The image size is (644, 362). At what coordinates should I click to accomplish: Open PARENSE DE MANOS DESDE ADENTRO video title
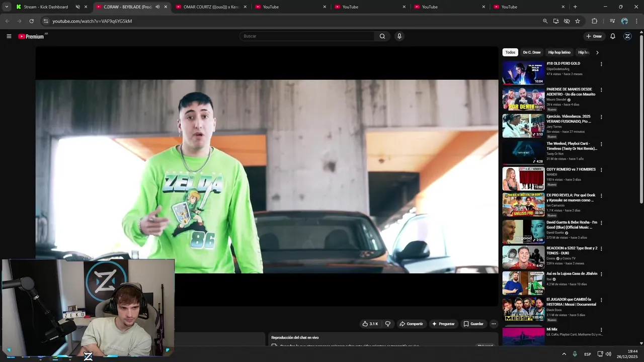tap(571, 92)
